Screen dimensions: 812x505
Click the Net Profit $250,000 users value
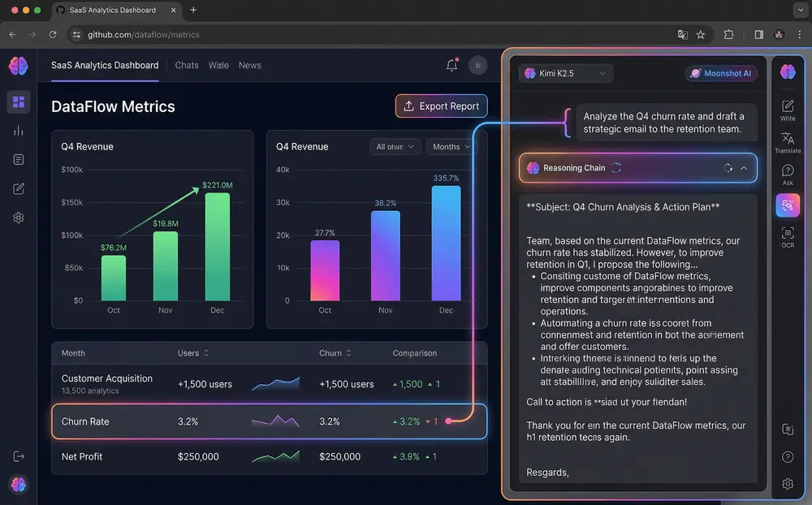click(x=198, y=457)
